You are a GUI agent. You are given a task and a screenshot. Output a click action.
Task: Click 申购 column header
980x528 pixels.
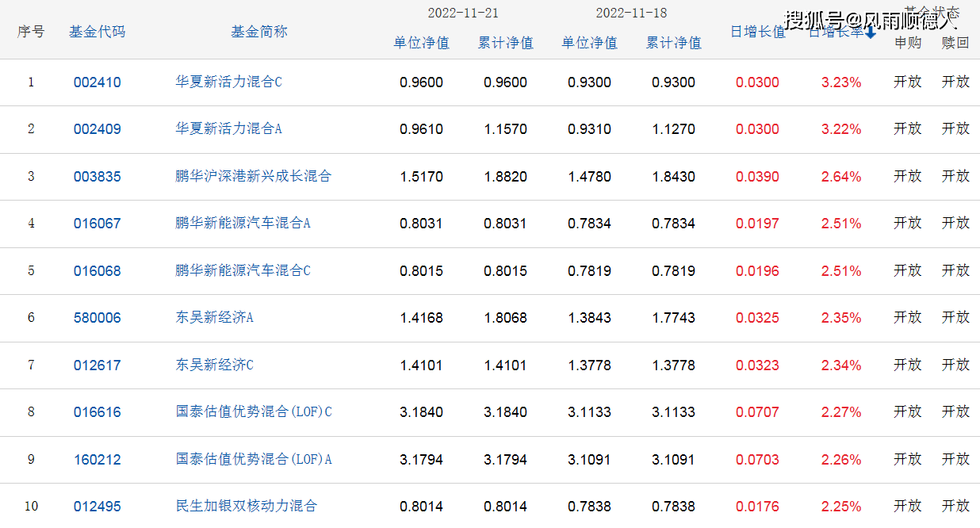[908, 43]
